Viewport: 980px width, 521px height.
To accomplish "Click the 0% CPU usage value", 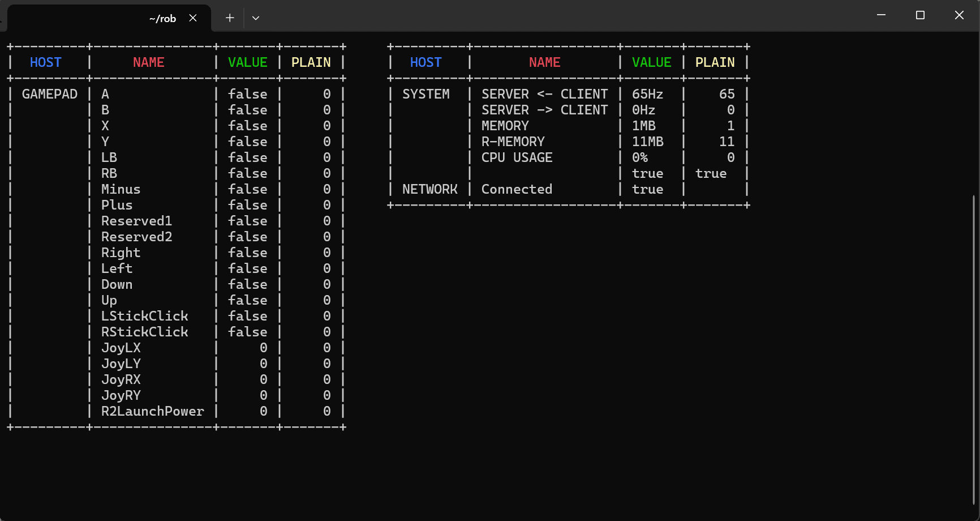I will (639, 157).
